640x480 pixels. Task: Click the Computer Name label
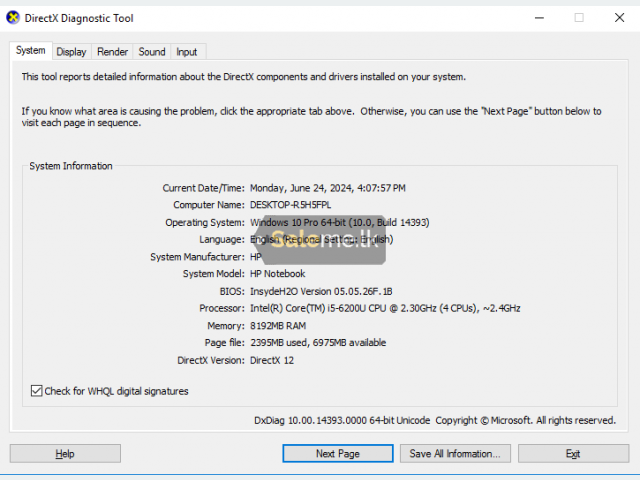209,204
